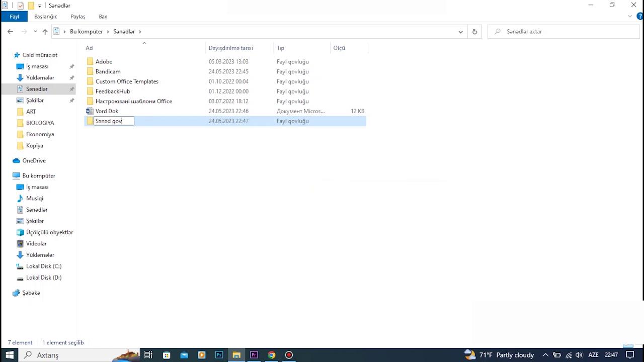Open the Ekonomiya folder in sidebar
644x362 pixels.
(x=40, y=134)
